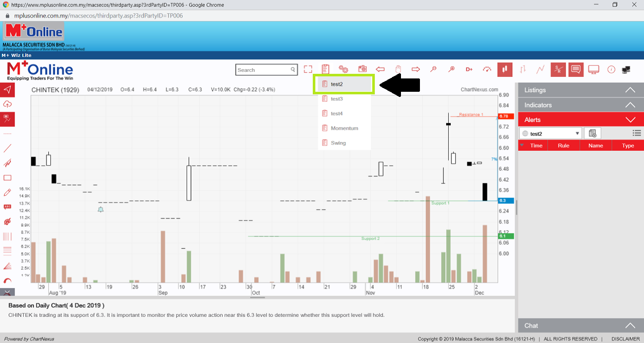This screenshot has width=644, height=343.
Task: Click the camera snapshot icon
Action: [x=362, y=69]
